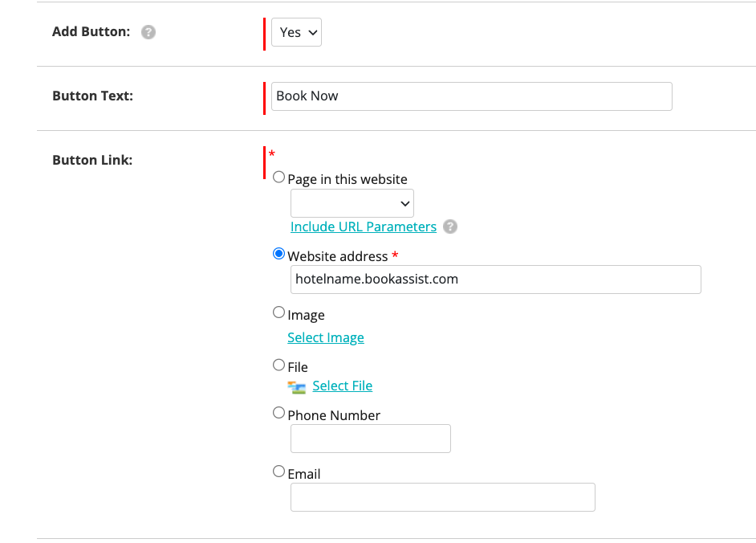The width and height of the screenshot is (756, 543).
Task: Click the file picker icon before Select File
Action: pos(296,387)
